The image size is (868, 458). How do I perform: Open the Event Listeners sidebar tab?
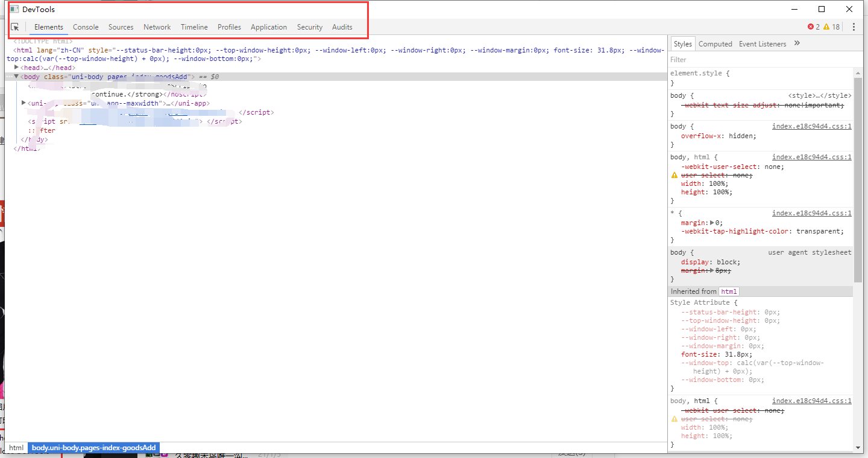pos(763,44)
